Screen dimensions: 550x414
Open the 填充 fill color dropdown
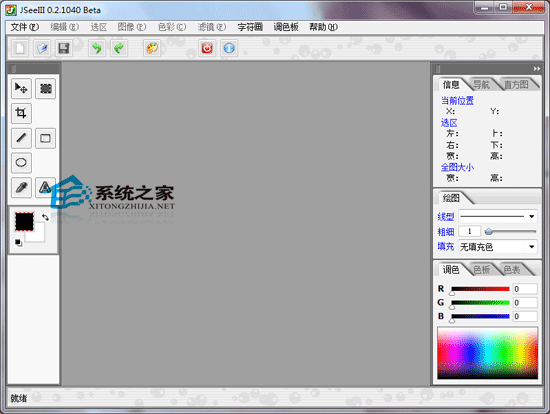pyautogui.click(x=498, y=247)
